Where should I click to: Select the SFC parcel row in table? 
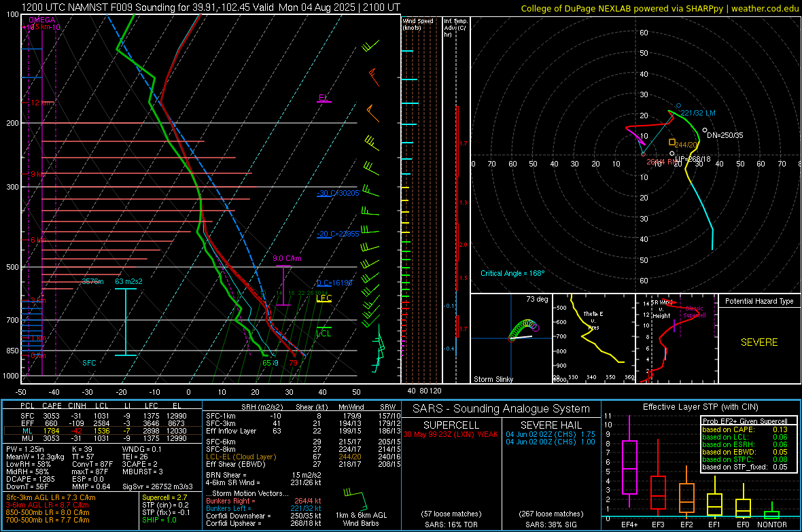point(103,416)
